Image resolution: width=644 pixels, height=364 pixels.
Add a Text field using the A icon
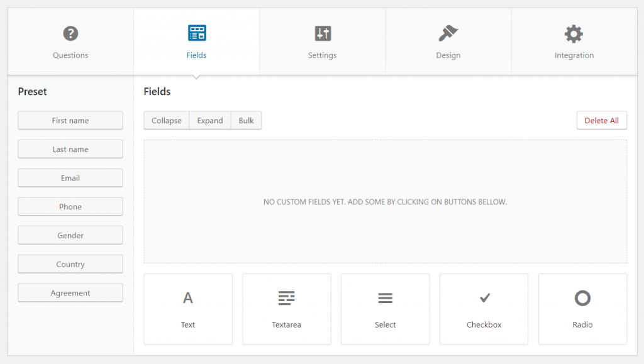[187, 298]
